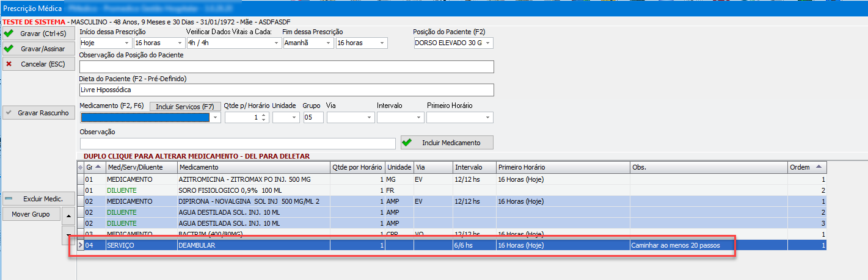Image resolution: width=868 pixels, height=280 pixels.
Task: Click Cancelar (ESC) with the red X
Action: (x=38, y=63)
